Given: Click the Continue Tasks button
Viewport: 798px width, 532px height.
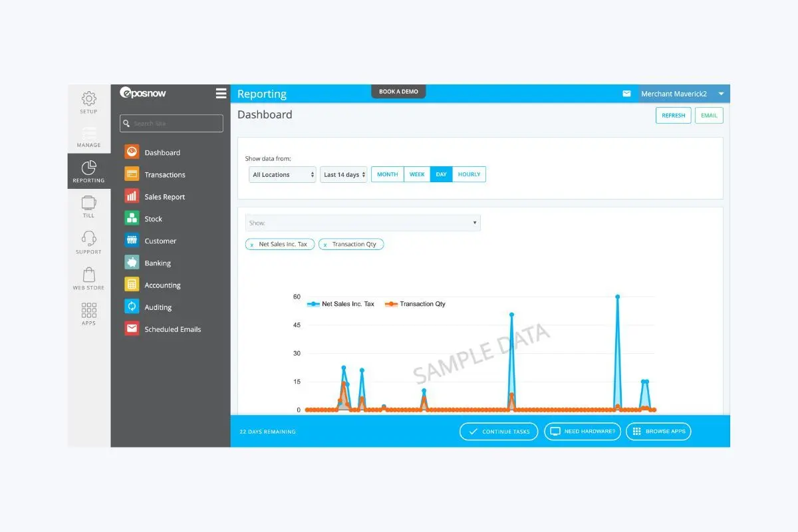Looking at the screenshot, I should click(x=499, y=432).
